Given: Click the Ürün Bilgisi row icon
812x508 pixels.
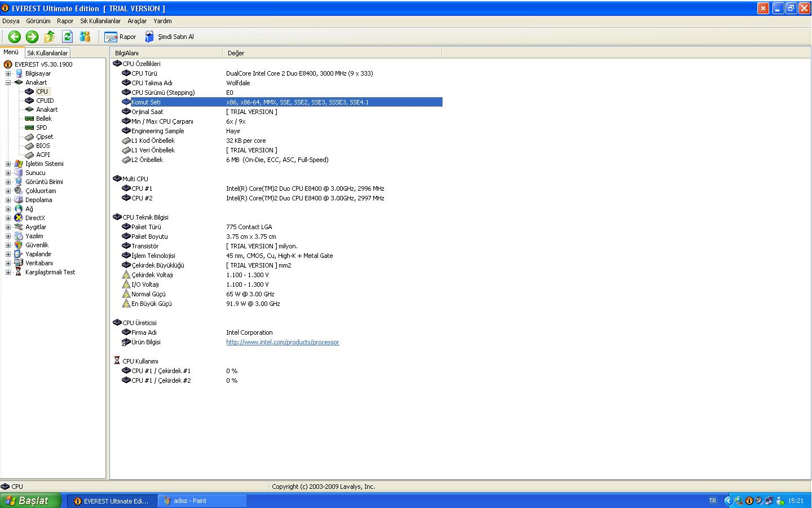Looking at the screenshot, I should 126,342.
